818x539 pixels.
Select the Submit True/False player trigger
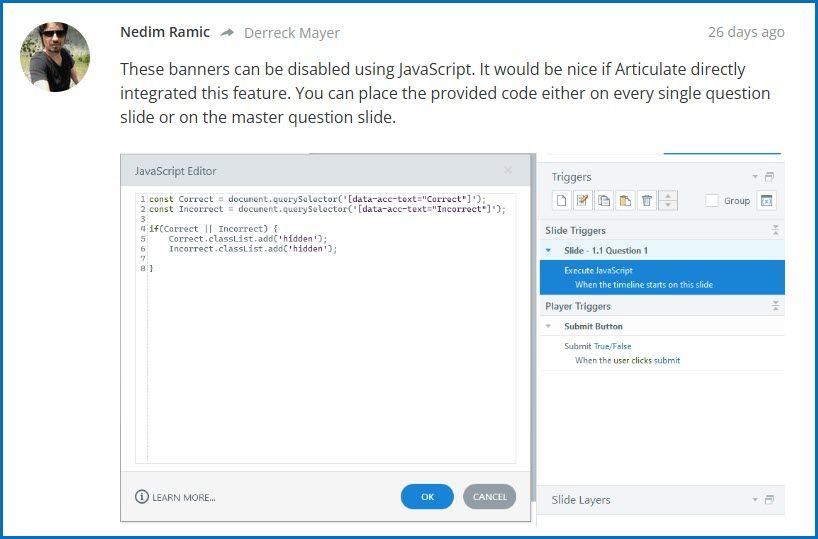[x=597, y=346]
